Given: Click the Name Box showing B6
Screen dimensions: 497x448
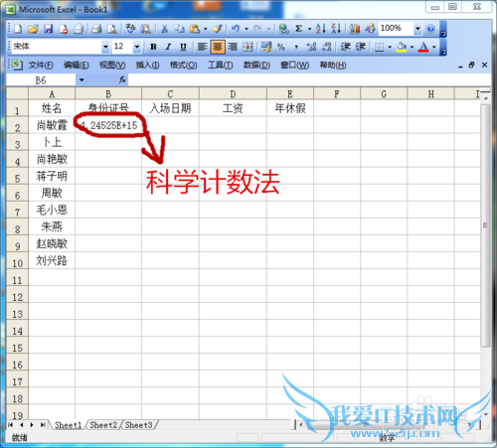Looking at the screenshot, I should tap(41, 80).
